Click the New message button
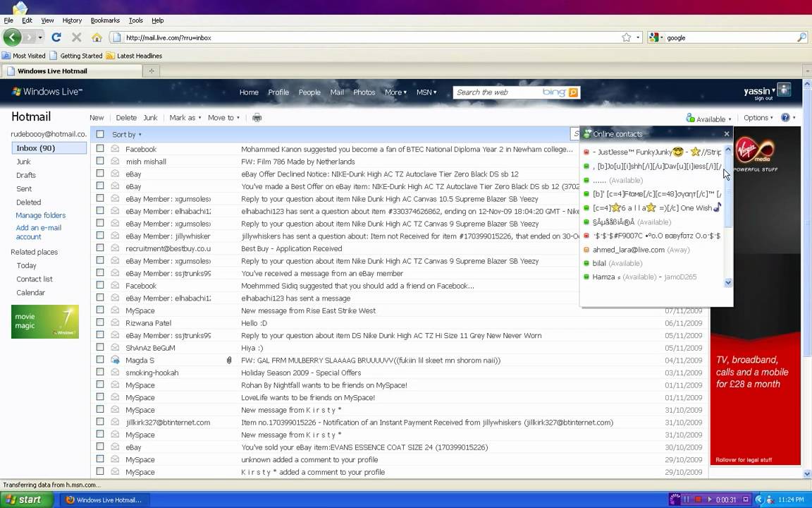 click(x=97, y=118)
